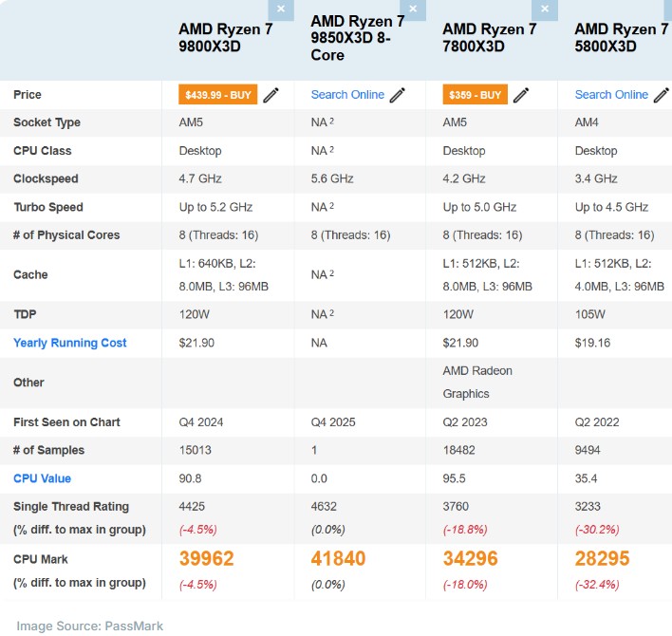Viewport: 672px width, 636px height.
Task: Select the AMD Ryzen 7 5800X3D heading
Action: (621, 38)
